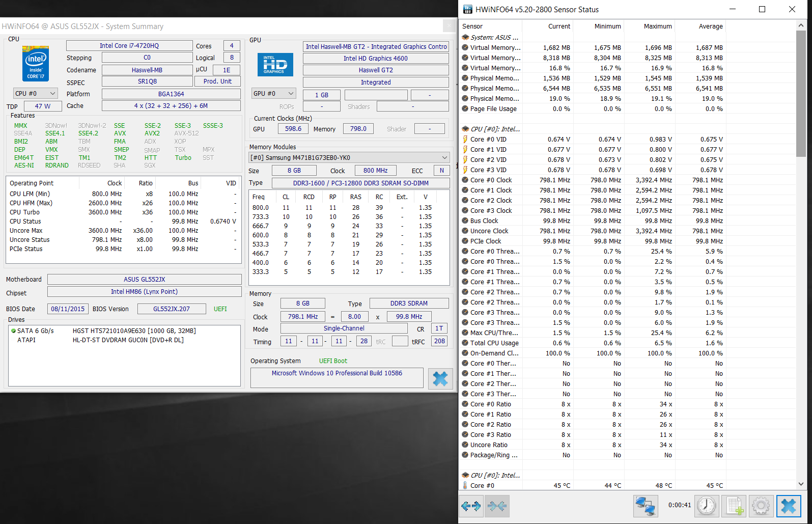Click the Uncore Clock row icon
This screenshot has width=812, height=524.
(x=465, y=231)
